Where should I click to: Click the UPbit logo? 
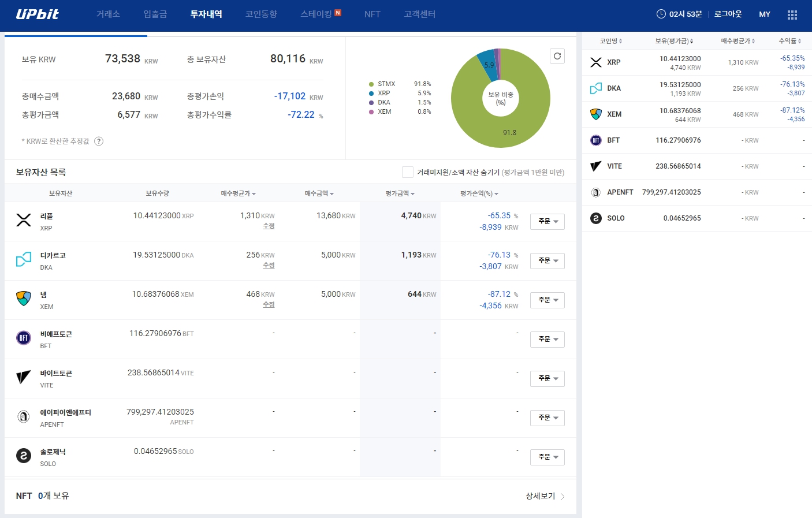click(x=37, y=14)
